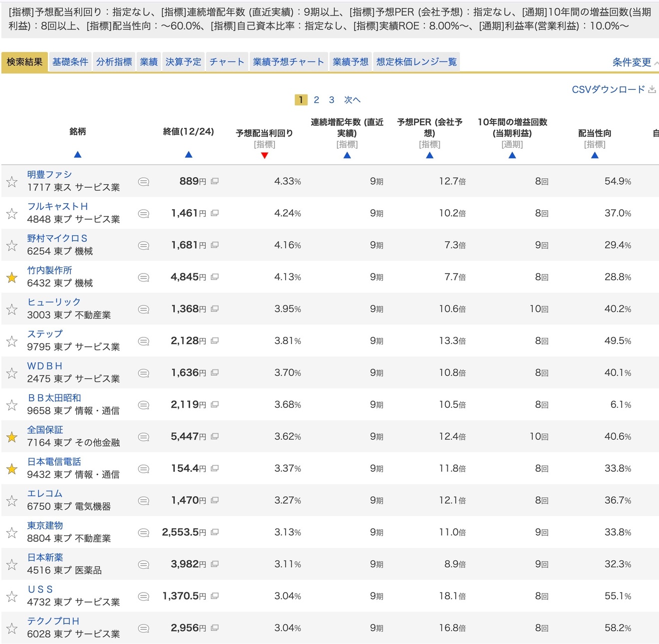This screenshot has height=644, width=659.
Task: Open comment bubble icon for 東京建物
Action: tap(144, 533)
